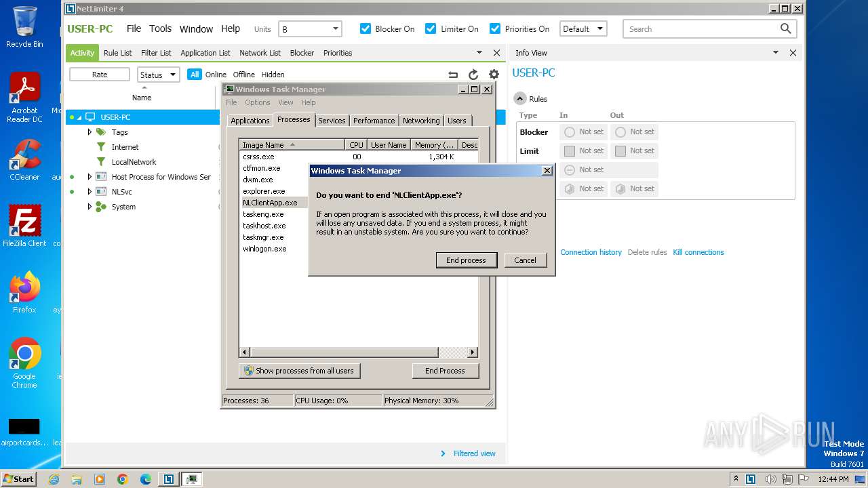The height and width of the screenshot is (488, 868).
Task: Open the Status dropdown
Action: [158, 75]
